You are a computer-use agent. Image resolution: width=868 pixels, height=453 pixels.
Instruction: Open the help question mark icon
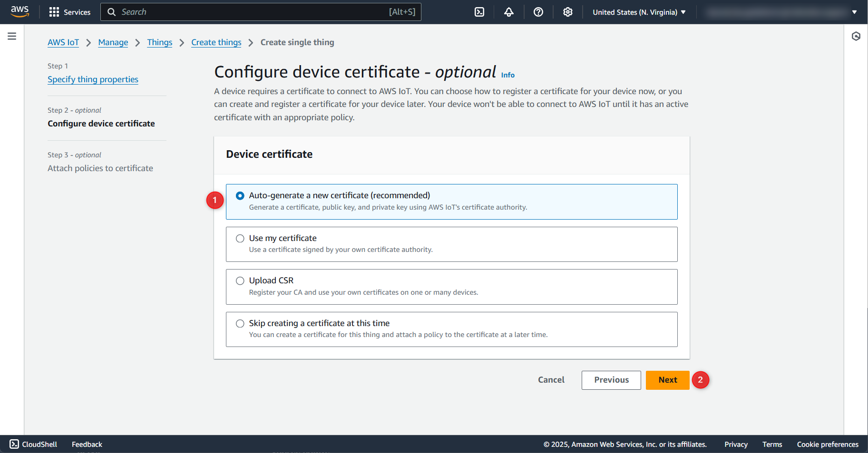click(538, 12)
